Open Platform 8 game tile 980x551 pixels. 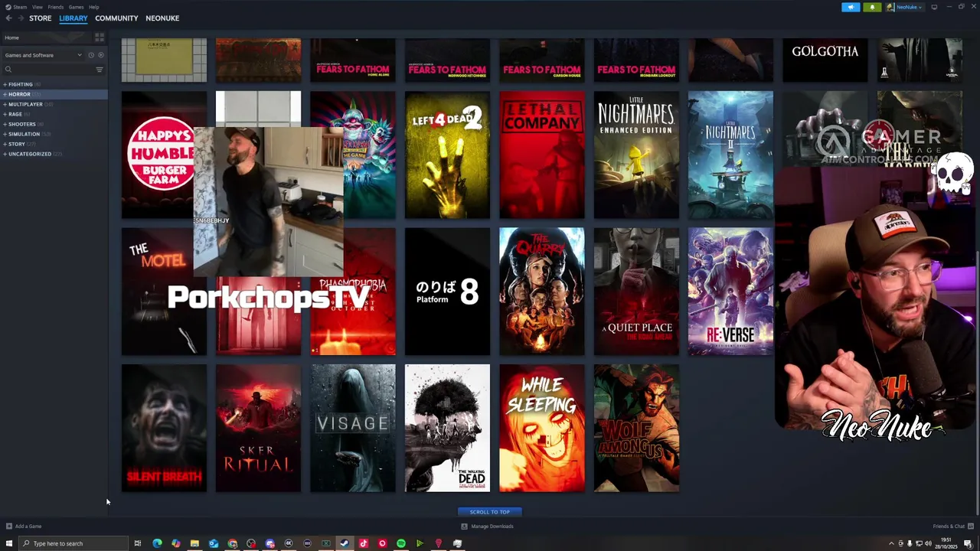coord(447,292)
